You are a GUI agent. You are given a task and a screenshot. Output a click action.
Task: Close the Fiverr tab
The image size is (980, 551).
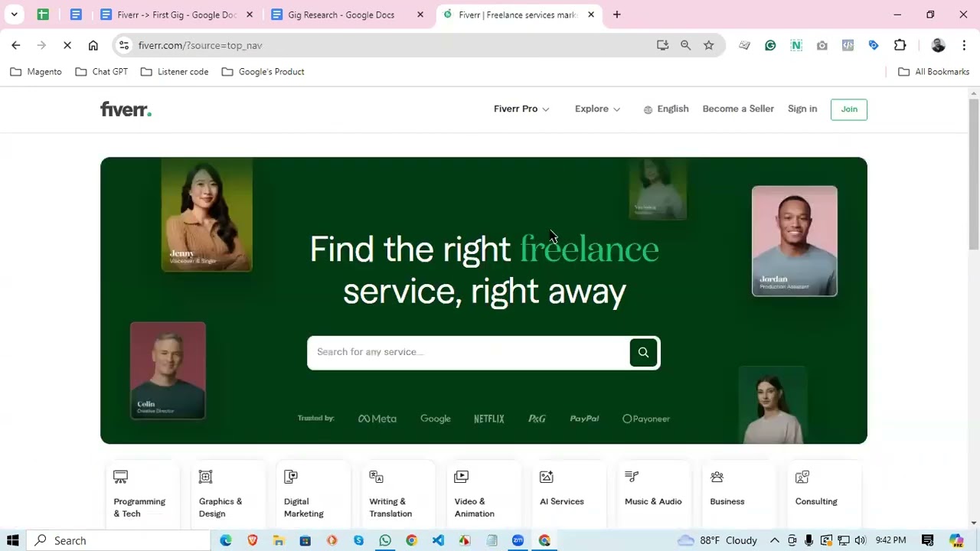(591, 15)
